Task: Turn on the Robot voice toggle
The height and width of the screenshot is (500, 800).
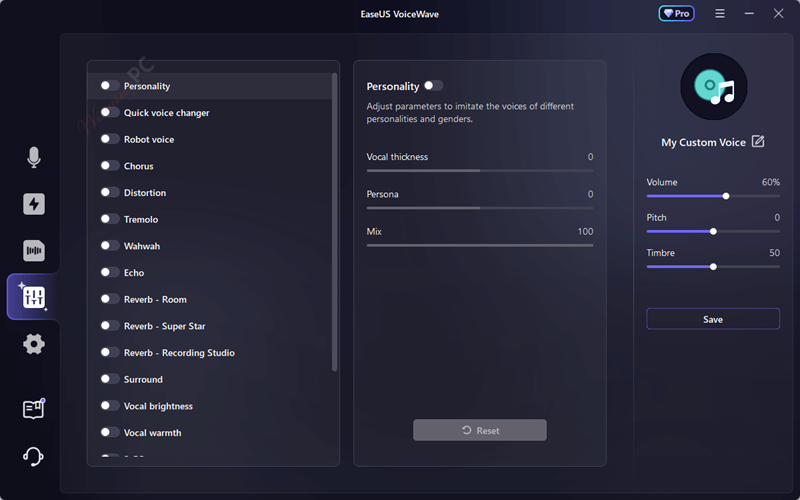Action: click(110, 139)
